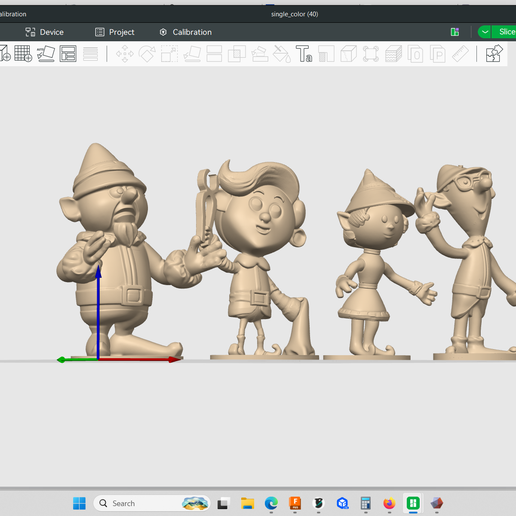
Task: Open the Mesh boolean tool
Action: 237,54
